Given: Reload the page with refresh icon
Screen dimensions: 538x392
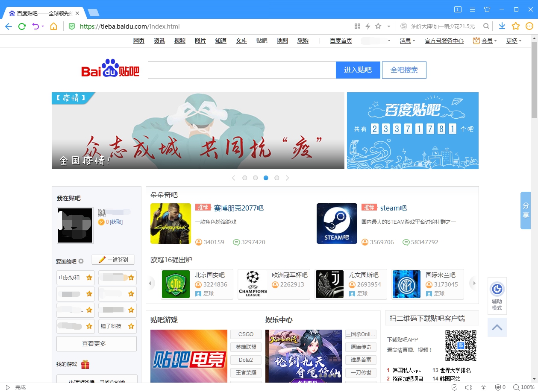Looking at the screenshot, I should pyautogui.click(x=22, y=26).
